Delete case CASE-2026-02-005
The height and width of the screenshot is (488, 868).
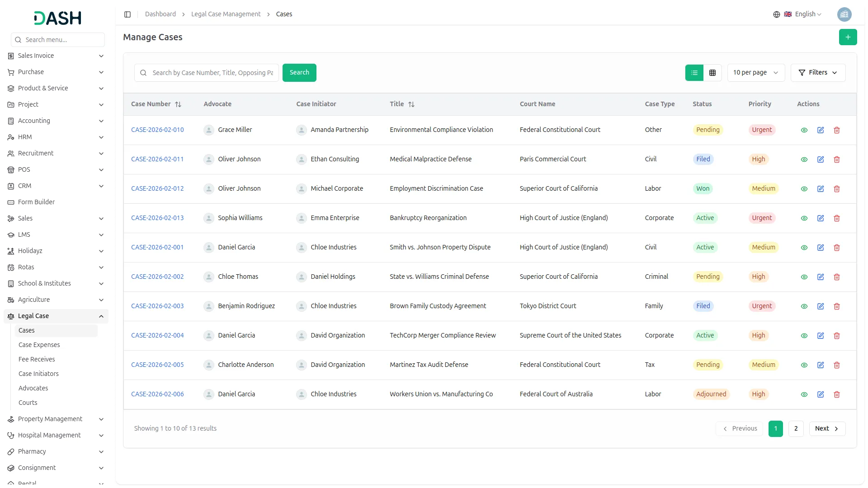[836, 365]
